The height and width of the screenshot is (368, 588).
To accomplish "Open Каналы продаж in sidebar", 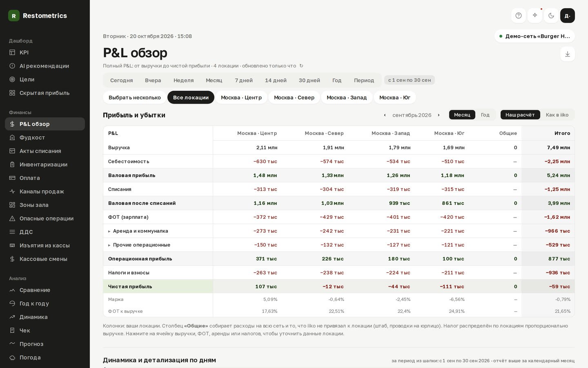I will 45,191.
